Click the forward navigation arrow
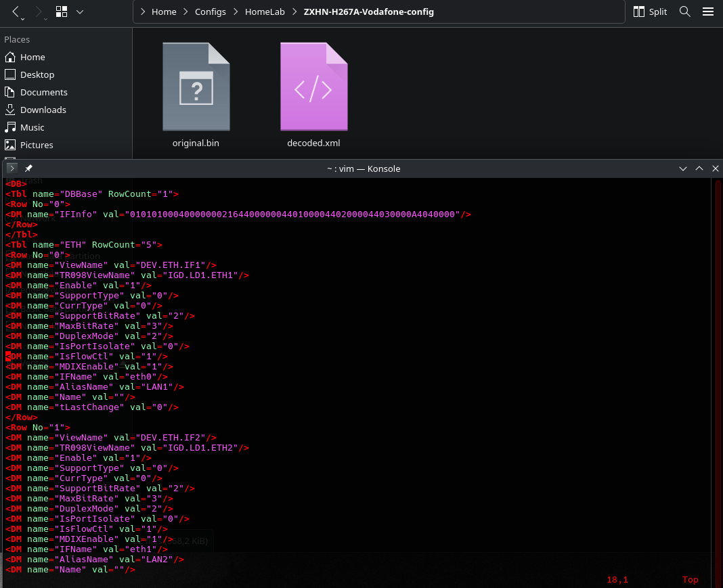 point(39,11)
